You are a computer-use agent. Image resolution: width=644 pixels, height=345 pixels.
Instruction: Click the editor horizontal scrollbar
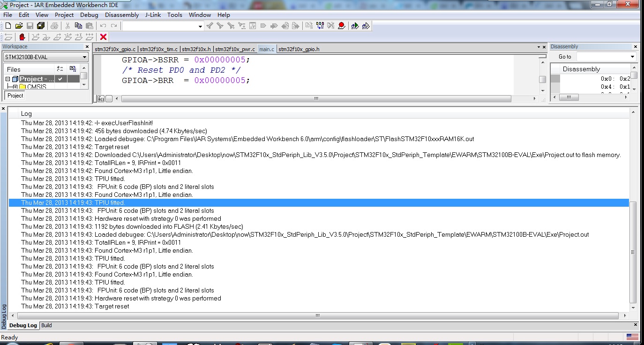316,99
